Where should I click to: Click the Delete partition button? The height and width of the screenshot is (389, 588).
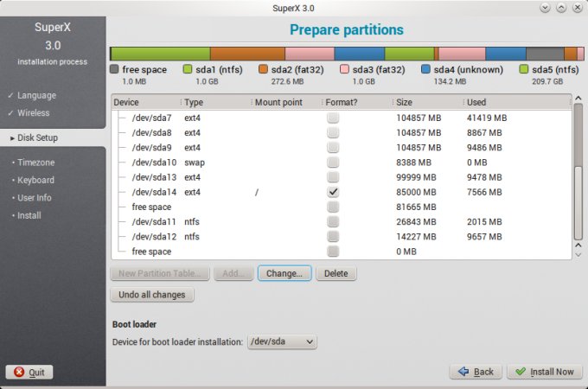pyautogui.click(x=336, y=273)
